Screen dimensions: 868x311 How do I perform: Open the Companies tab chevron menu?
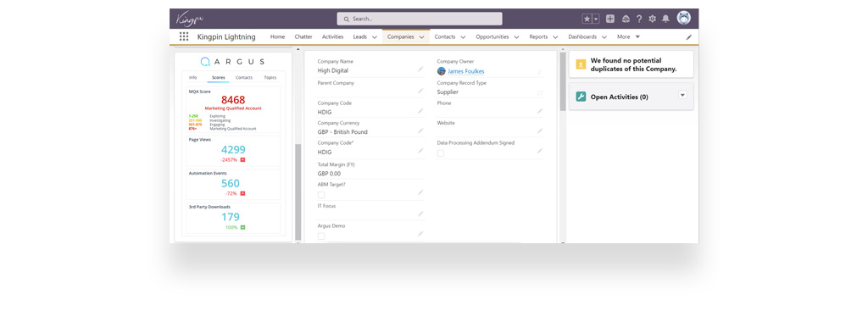pyautogui.click(x=421, y=37)
